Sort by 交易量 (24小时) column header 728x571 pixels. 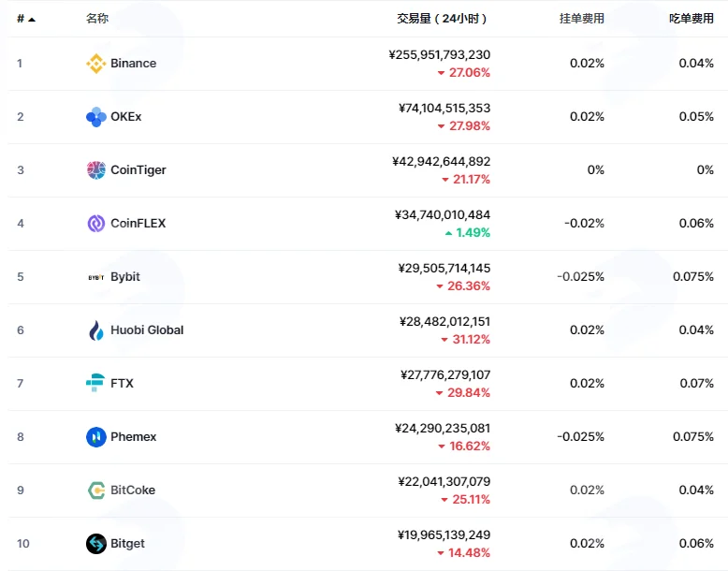[x=442, y=19]
